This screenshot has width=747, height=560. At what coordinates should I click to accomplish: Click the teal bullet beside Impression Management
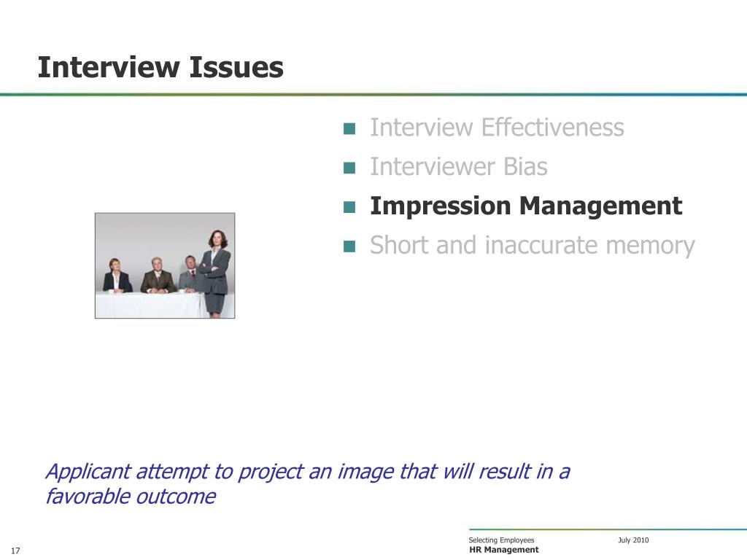point(349,207)
